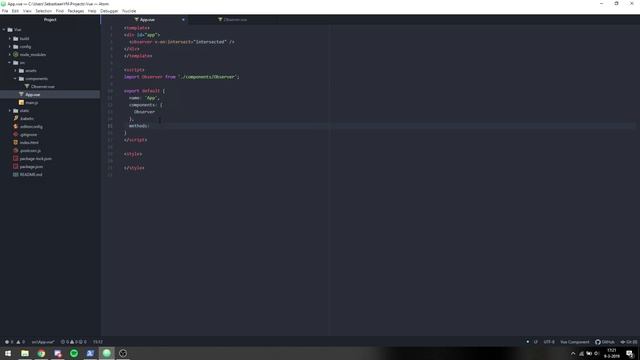Image resolution: width=640 pixels, height=360 pixels.
Task: Click the export default code line
Action: point(144,91)
